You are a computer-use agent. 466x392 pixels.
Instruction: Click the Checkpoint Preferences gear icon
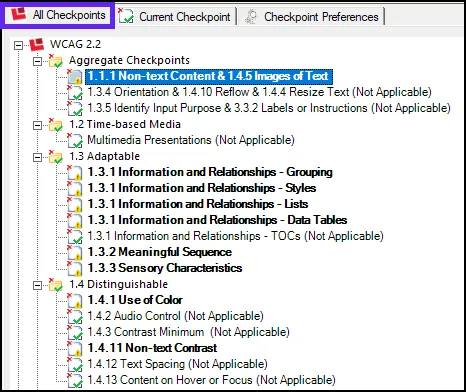tap(251, 17)
